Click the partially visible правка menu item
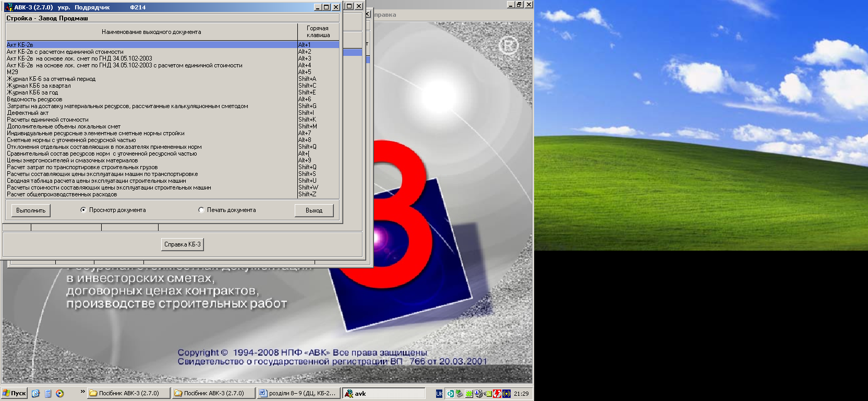868x401 pixels. (385, 15)
